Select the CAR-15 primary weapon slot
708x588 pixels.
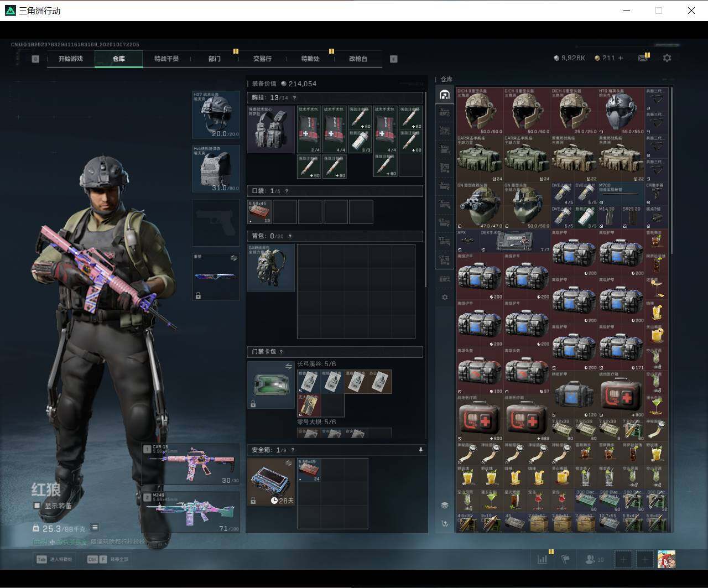pyautogui.click(x=190, y=464)
